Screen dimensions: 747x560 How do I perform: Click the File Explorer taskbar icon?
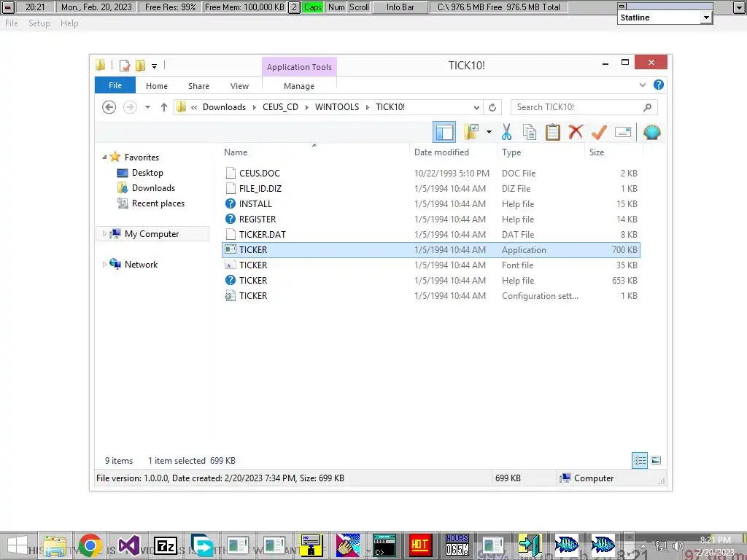pos(55,545)
